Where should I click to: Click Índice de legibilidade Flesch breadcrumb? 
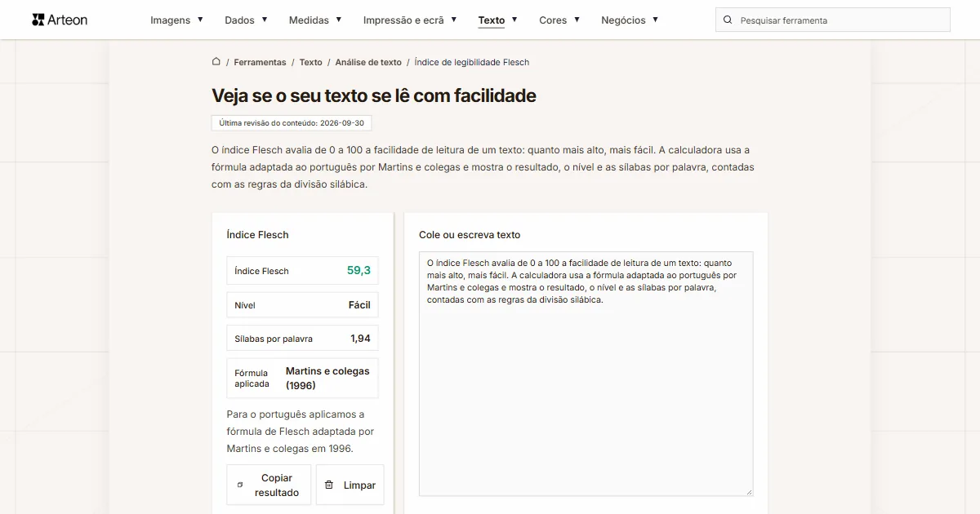[472, 62]
